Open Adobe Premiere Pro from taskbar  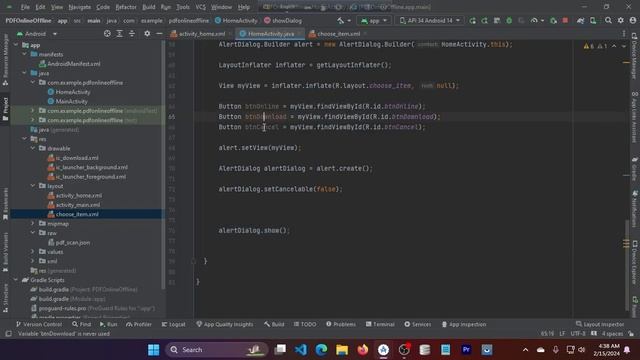(x=466, y=350)
